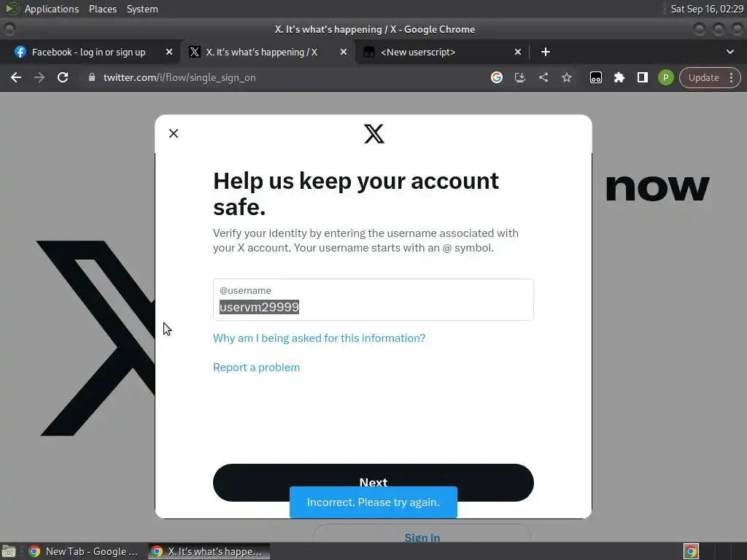Screen dimensions: 747x560
Task: Click the install app icon in address bar
Action: [519, 77]
